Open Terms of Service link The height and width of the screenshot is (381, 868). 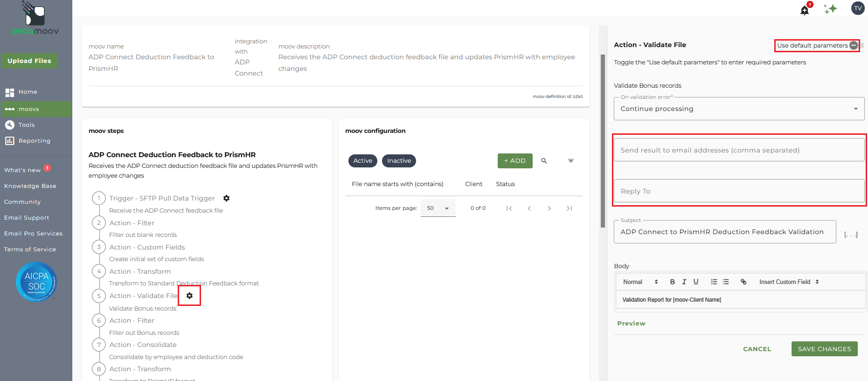(x=30, y=249)
